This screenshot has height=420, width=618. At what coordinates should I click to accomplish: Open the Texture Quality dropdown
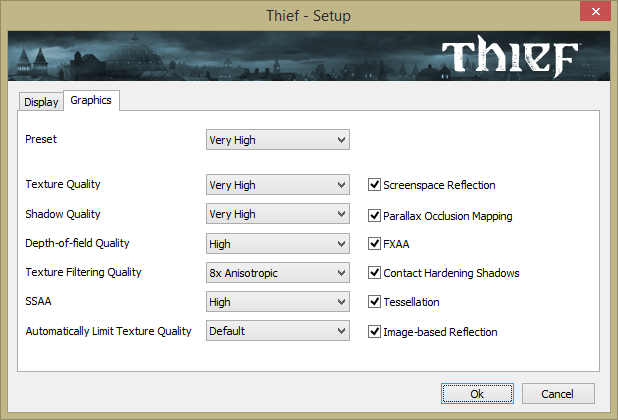pos(277,185)
